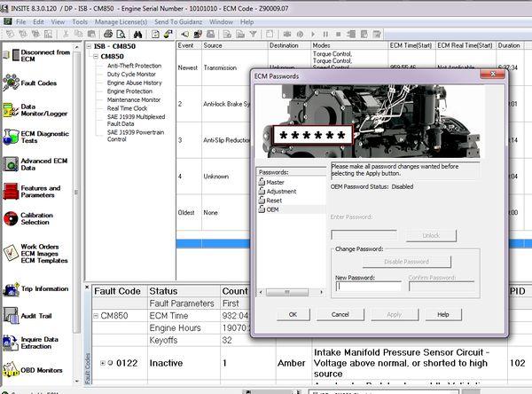Select Engine Abuse History tree item
Screen dimensions: 532x394
coord(135,83)
